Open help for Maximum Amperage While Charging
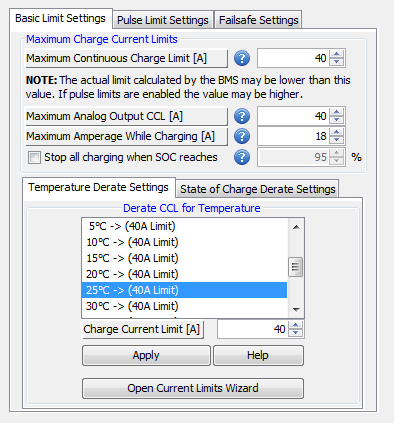 (x=242, y=136)
